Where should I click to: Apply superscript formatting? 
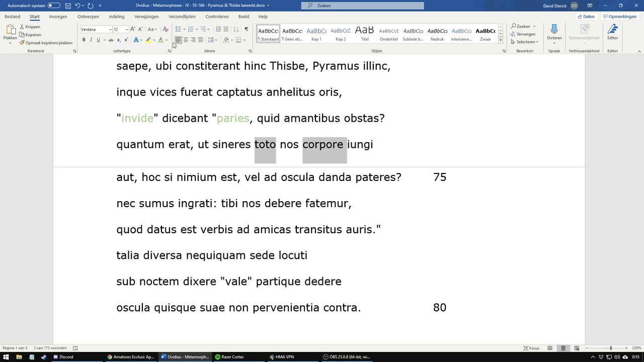125,40
